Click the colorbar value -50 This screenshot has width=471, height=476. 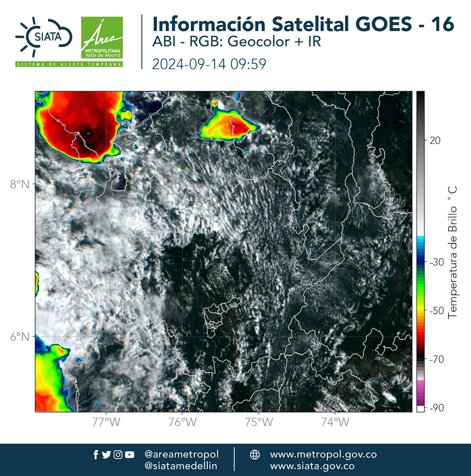(x=437, y=311)
